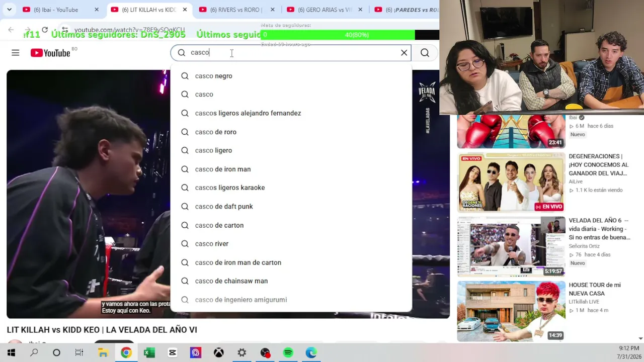Pick 'casco de chainsaw man' suggestion
The width and height of the screenshot is (644, 362).
[x=291, y=281]
